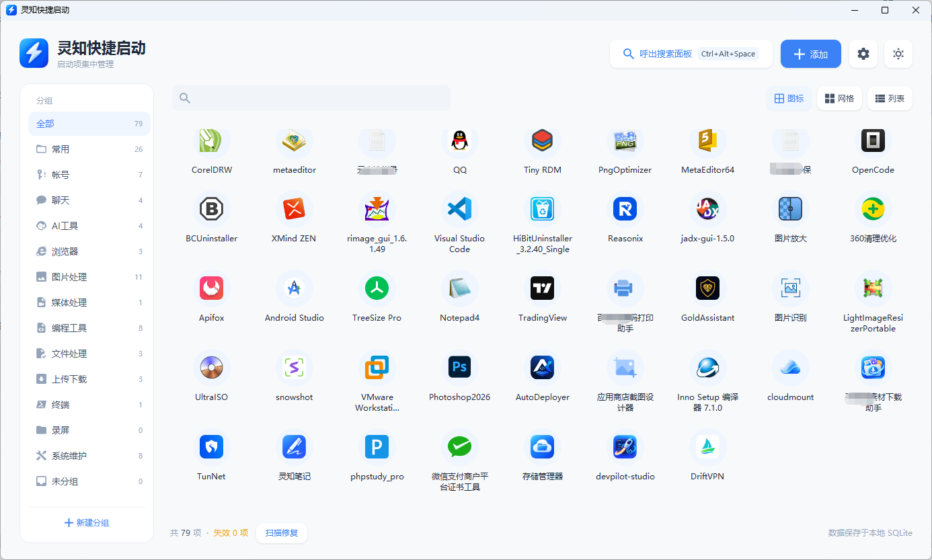Open the UltraISO icon

(x=212, y=368)
